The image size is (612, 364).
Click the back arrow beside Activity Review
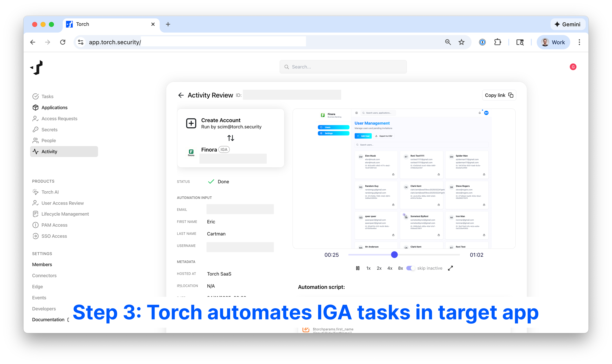(x=181, y=95)
